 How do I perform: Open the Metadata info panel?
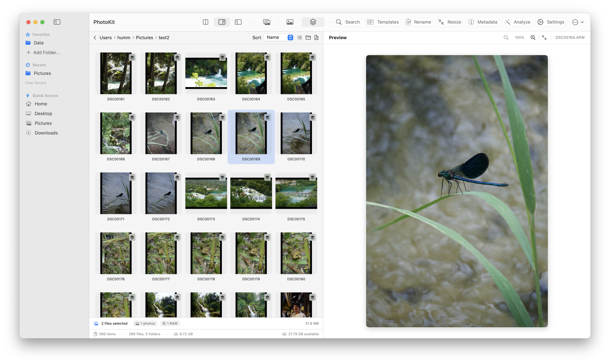(x=483, y=22)
